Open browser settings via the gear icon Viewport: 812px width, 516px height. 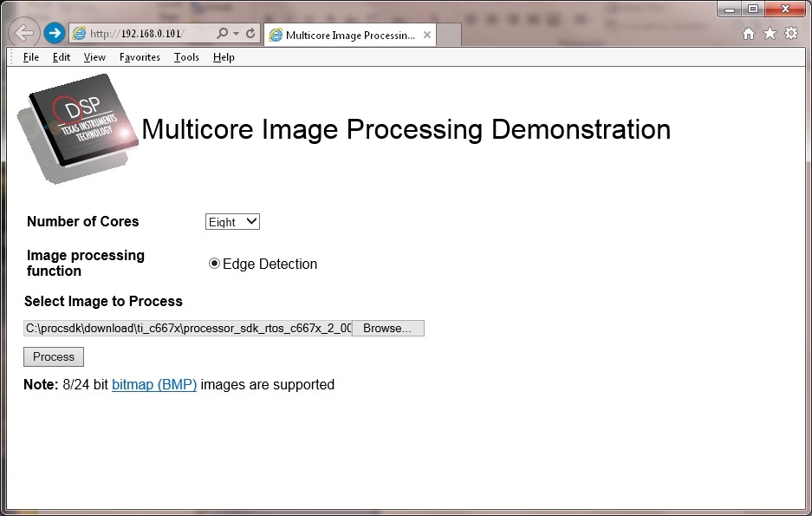point(790,31)
